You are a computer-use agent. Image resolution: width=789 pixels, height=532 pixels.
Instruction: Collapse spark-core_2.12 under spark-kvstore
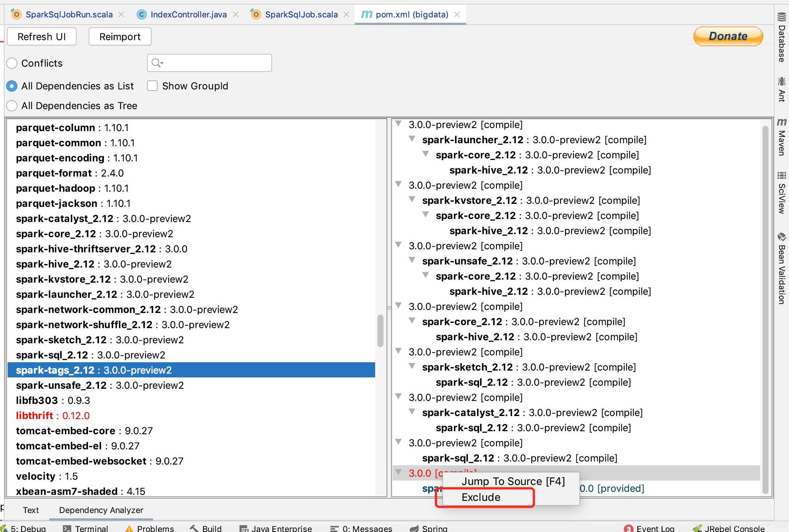pyautogui.click(x=426, y=214)
